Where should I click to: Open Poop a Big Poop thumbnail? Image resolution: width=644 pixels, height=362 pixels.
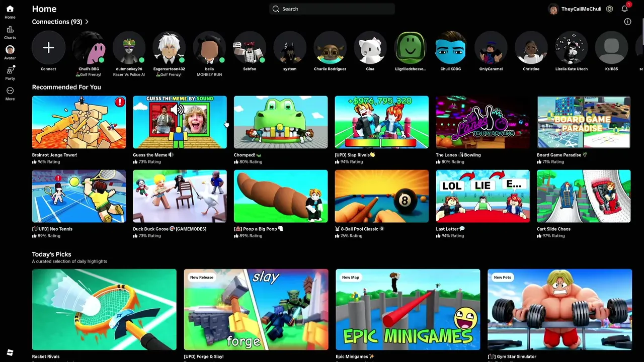[281, 196]
